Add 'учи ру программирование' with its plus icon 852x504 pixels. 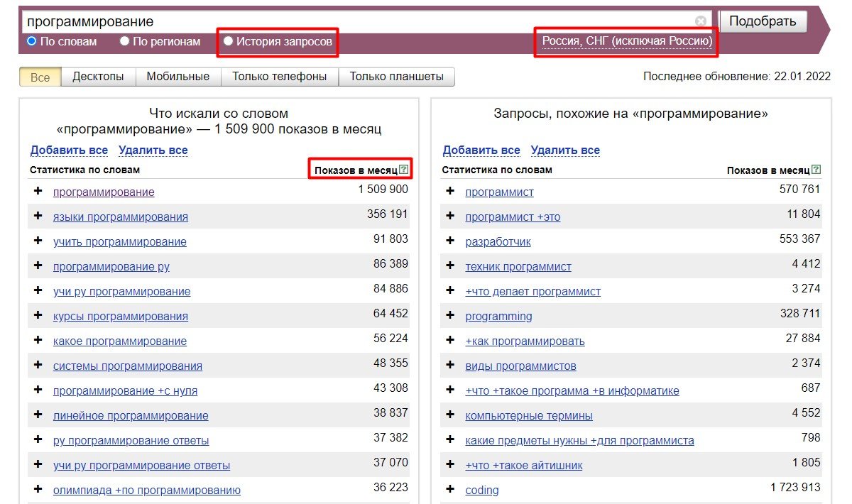38,290
